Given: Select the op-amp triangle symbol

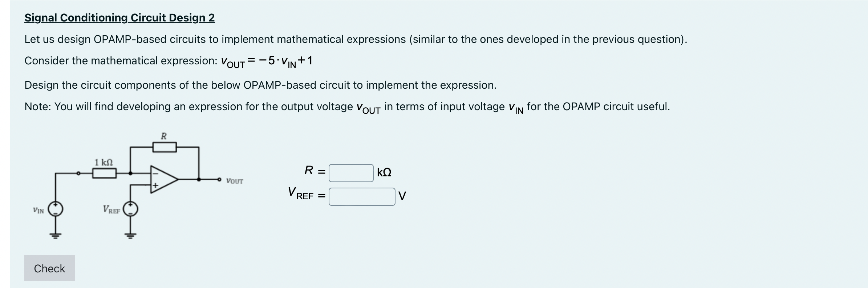Looking at the screenshot, I should pyautogui.click(x=165, y=180).
